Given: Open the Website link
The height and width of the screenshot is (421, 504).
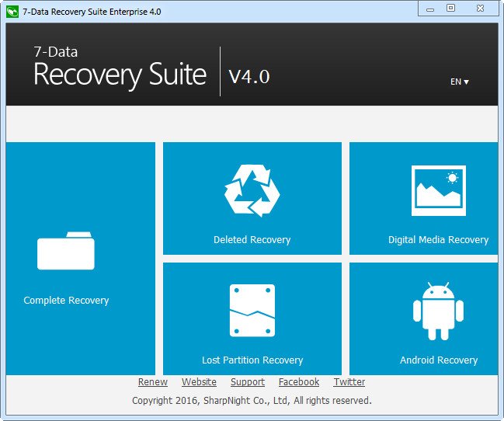Looking at the screenshot, I should coord(199,381).
